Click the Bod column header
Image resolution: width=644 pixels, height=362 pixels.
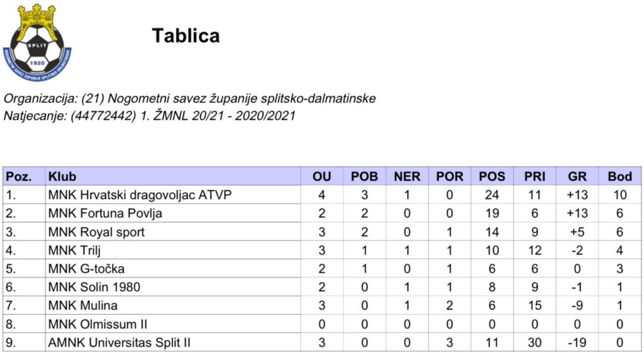point(619,177)
